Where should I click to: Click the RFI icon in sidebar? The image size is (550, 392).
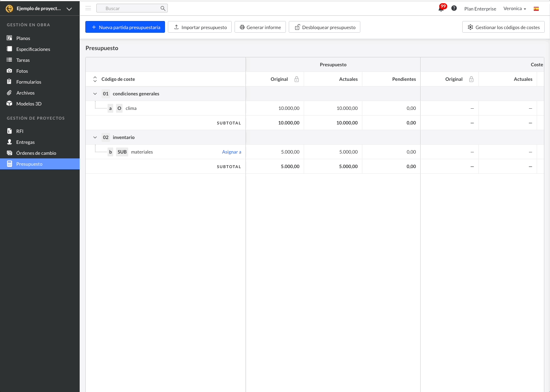tap(9, 131)
